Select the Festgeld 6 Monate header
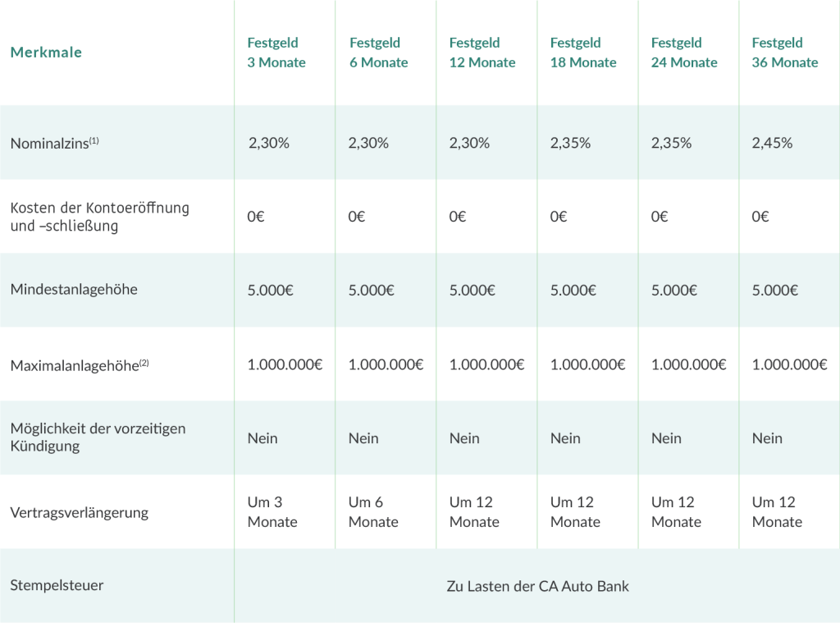Image resolution: width=840 pixels, height=623 pixels. (x=378, y=53)
